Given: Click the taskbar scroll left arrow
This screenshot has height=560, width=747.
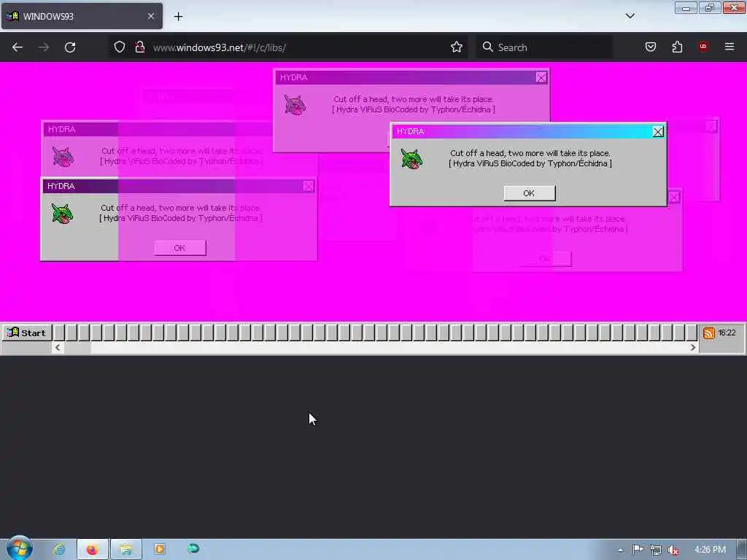Looking at the screenshot, I should tap(58, 348).
